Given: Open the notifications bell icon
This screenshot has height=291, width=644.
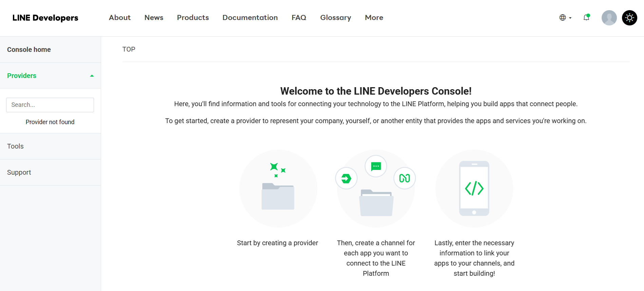Looking at the screenshot, I should coord(586,18).
